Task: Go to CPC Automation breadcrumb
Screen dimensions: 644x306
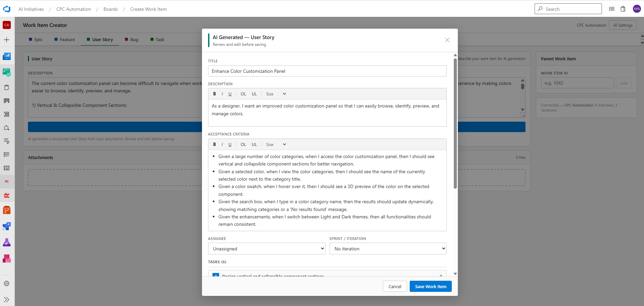Action: coord(73,9)
